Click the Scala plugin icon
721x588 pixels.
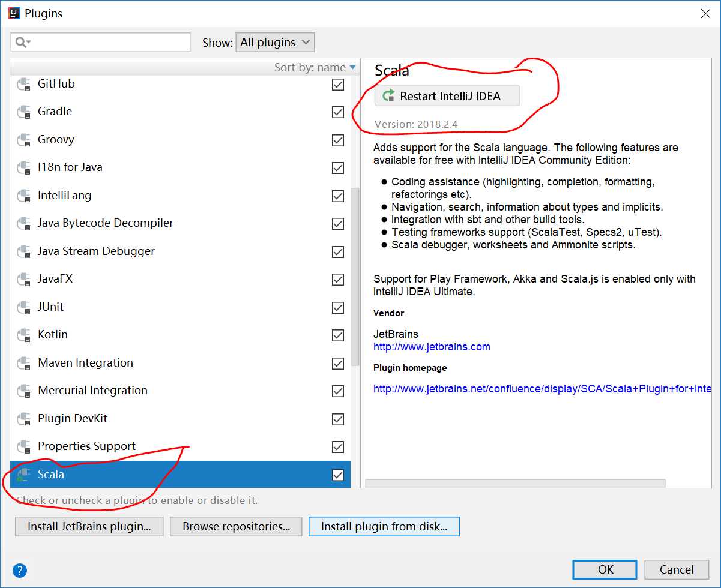tap(24, 475)
